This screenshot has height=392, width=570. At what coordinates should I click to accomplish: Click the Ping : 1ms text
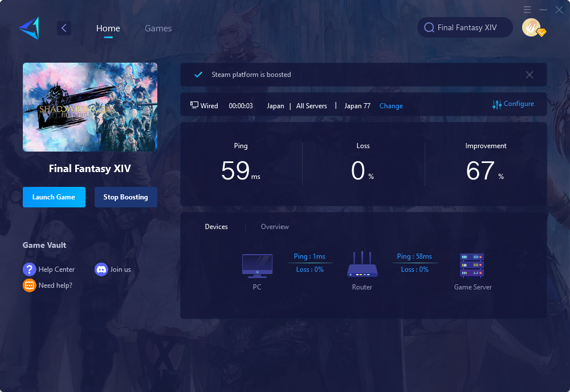310,256
